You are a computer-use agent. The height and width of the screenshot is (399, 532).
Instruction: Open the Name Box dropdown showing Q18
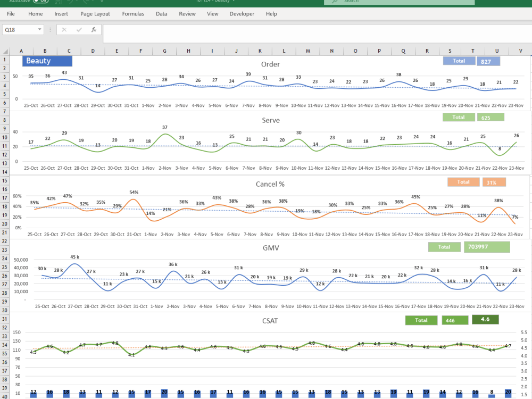39,30
